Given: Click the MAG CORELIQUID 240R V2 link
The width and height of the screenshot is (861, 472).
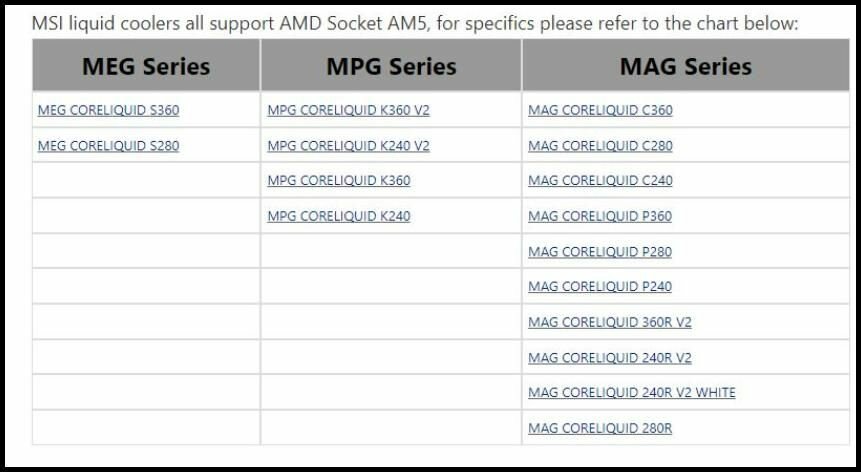Looking at the screenshot, I should [x=609, y=357].
